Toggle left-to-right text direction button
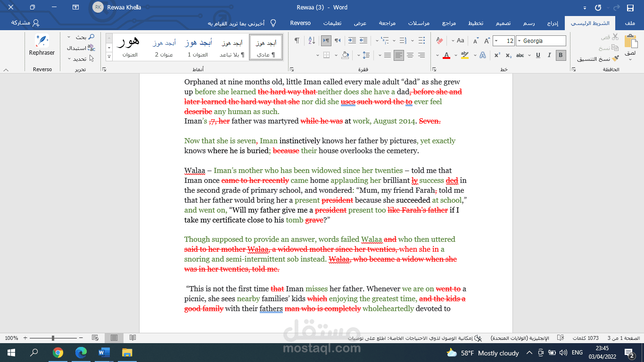The width and height of the screenshot is (644, 362). tap(338, 41)
